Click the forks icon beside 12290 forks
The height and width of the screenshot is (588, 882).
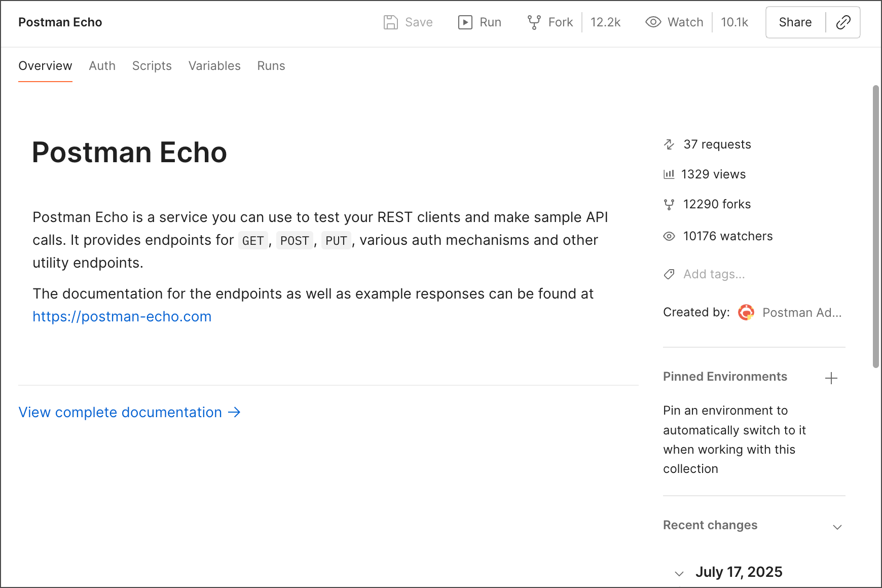[669, 204]
